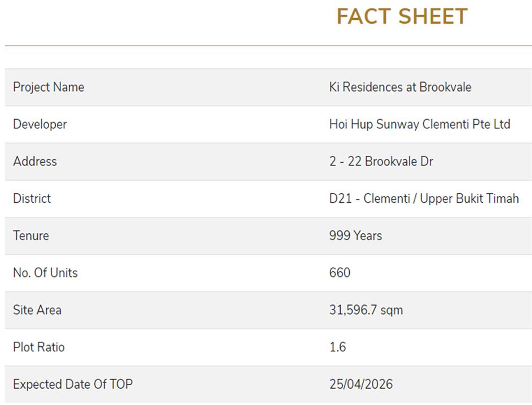Click the 31,596.7 sqm value

pos(366,310)
